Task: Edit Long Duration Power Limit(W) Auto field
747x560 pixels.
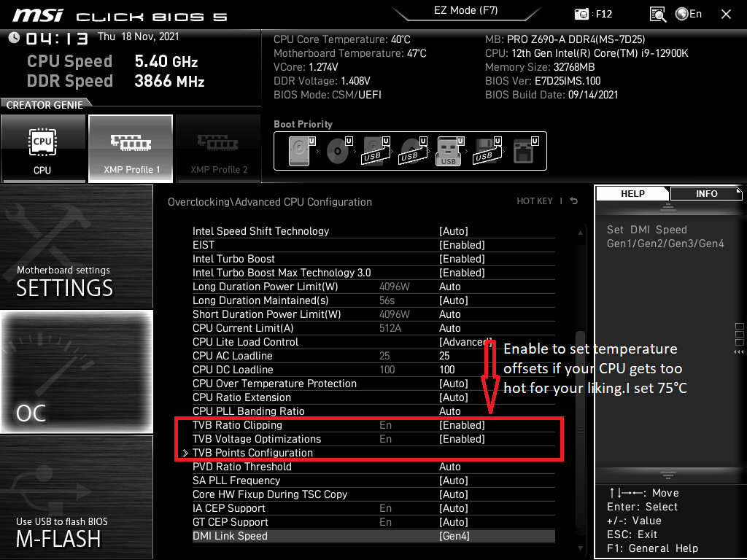Action: 449,286
